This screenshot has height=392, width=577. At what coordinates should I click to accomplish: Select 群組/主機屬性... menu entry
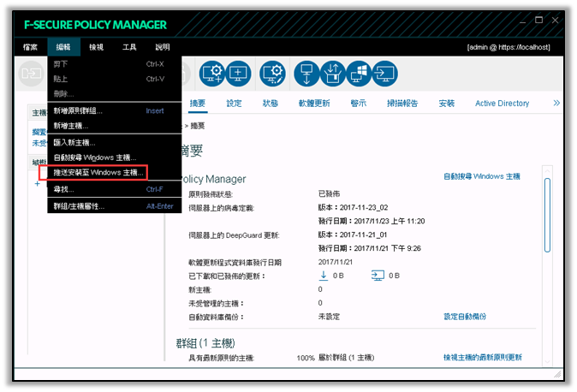point(115,206)
